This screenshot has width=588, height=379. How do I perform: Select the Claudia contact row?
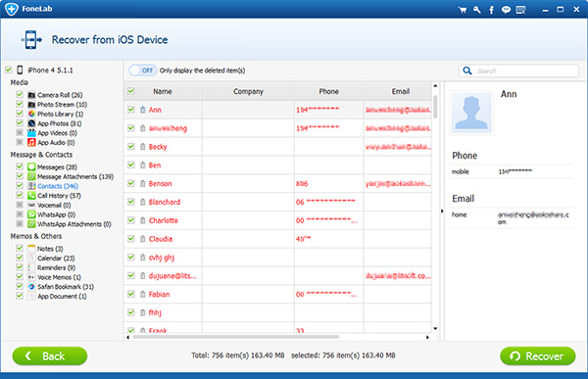[278, 239]
